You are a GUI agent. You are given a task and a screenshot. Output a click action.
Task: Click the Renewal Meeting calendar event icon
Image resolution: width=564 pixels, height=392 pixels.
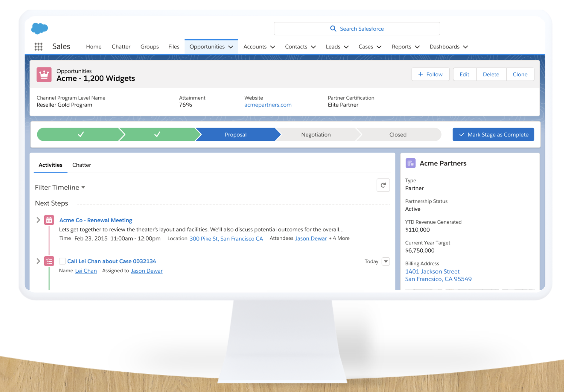coord(49,220)
